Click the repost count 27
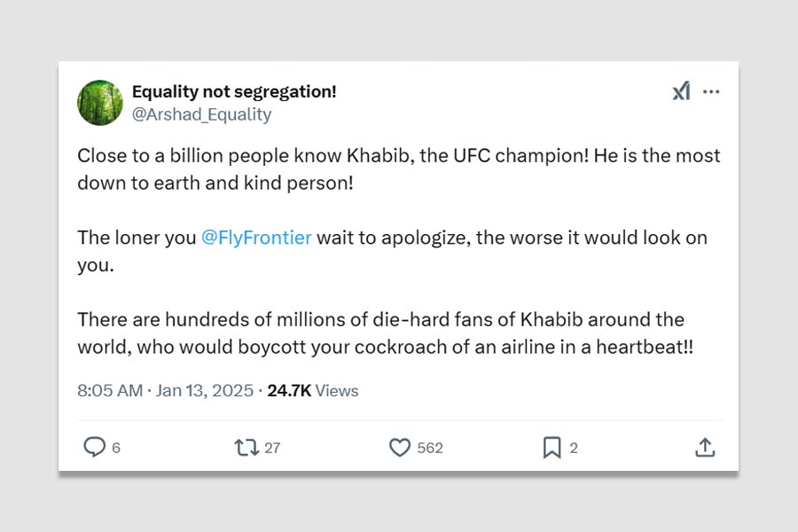798x532 pixels. [x=272, y=449]
